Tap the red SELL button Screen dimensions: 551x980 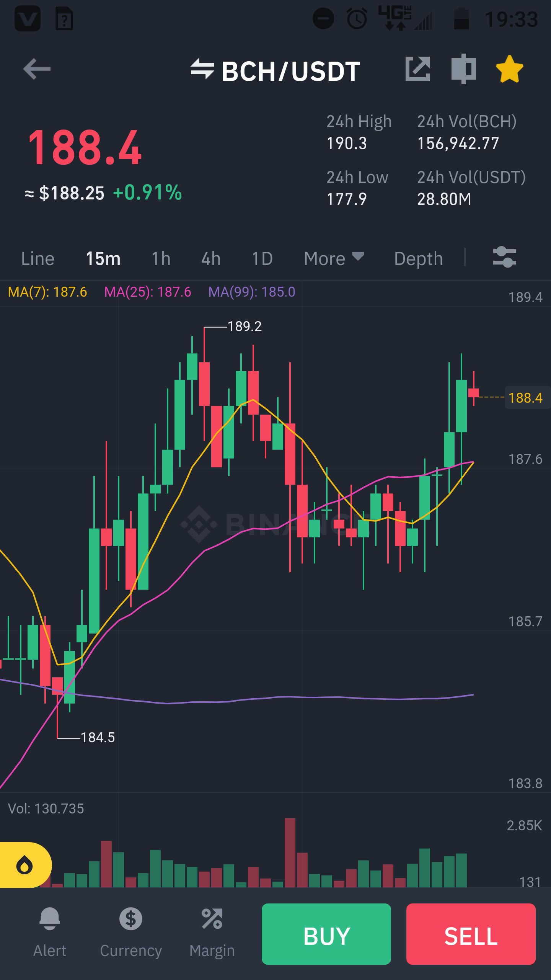471,934
